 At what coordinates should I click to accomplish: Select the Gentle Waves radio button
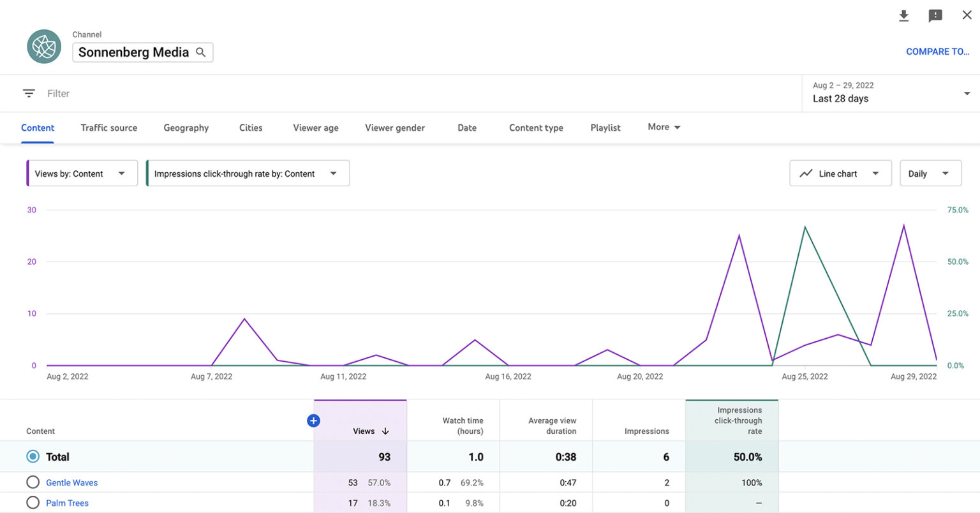point(33,482)
